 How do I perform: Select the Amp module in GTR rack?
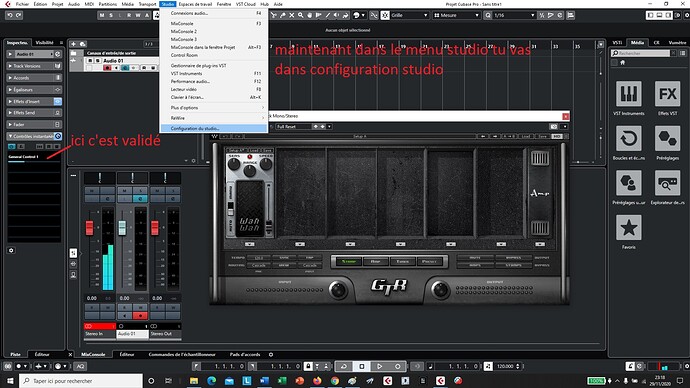540,193
